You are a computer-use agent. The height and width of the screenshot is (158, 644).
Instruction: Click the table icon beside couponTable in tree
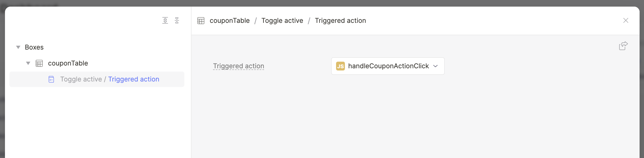[39, 63]
